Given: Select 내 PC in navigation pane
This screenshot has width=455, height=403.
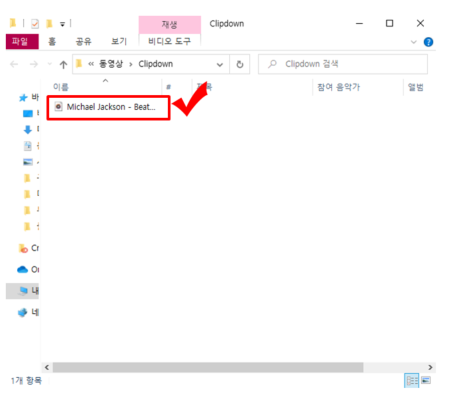Looking at the screenshot, I should (23, 291).
